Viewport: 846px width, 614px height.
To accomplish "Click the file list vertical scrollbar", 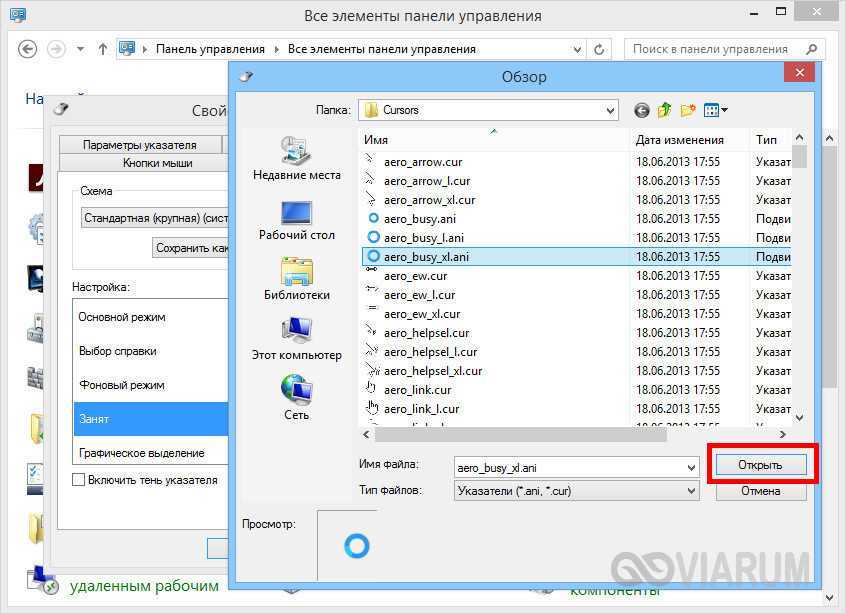I will [799, 280].
